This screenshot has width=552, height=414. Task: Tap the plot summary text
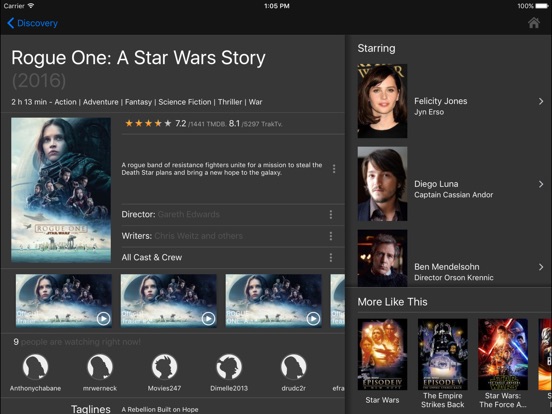point(222,169)
